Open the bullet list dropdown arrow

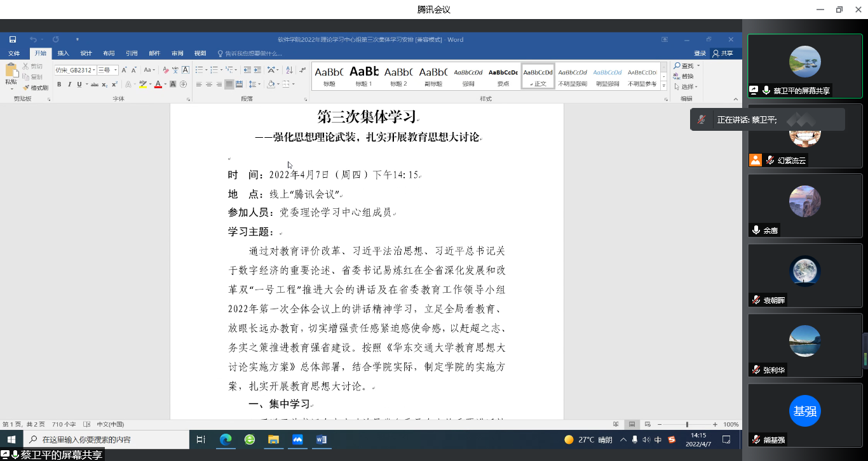pyautogui.click(x=207, y=70)
